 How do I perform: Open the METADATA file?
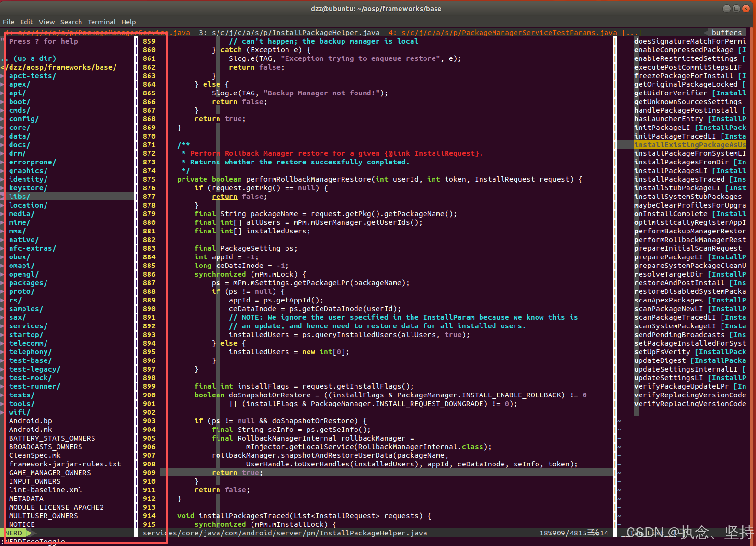click(x=26, y=499)
